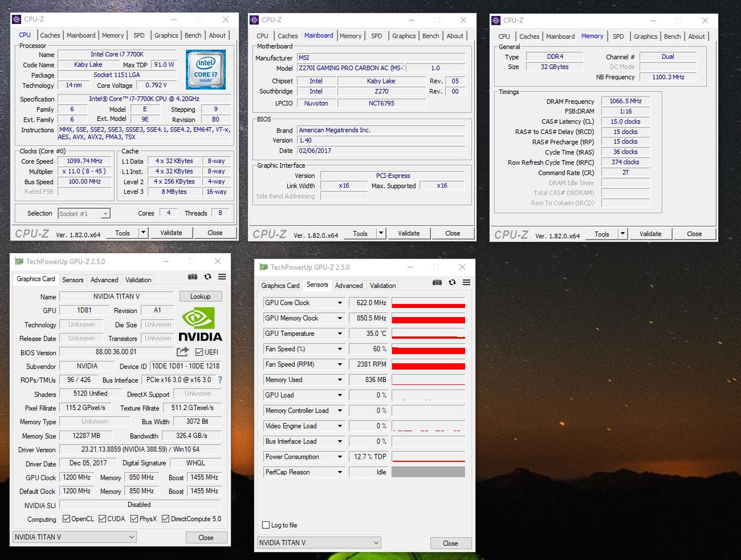Image resolution: width=741 pixels, height=560 pixels.
Task: Expand the PerfCap Reason sensor dropdown
Action: (340, 472)
